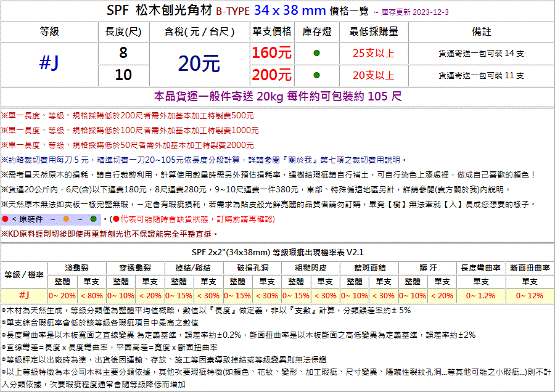This screenshot has width=555, height=392.
Task: Click the 髒 汙 column header
Action: point(428,268)
